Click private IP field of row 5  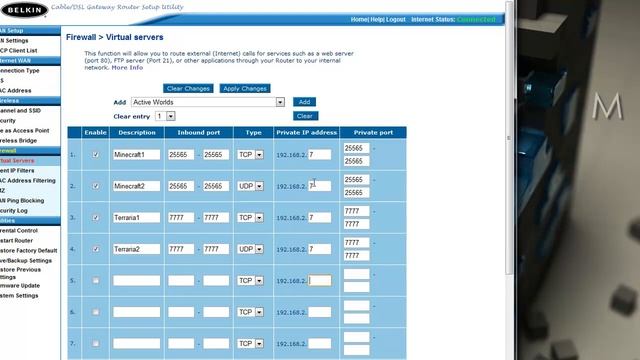[x=320, y=280]
